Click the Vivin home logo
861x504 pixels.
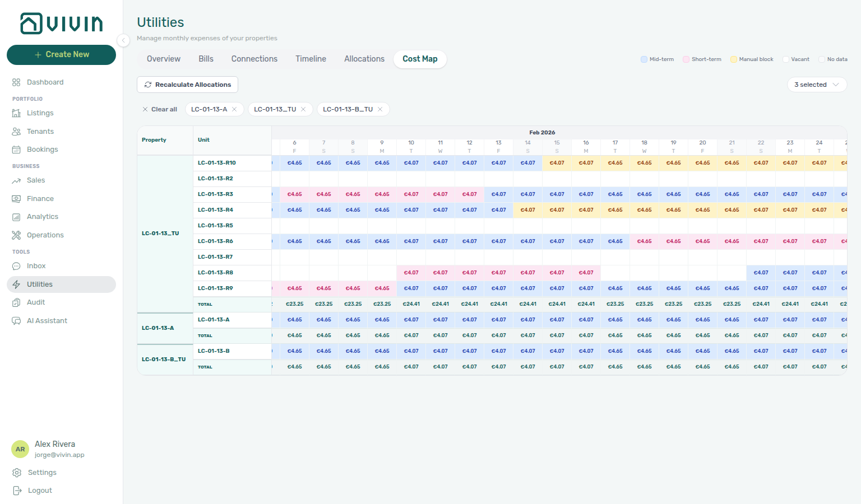tap(61, 24)
